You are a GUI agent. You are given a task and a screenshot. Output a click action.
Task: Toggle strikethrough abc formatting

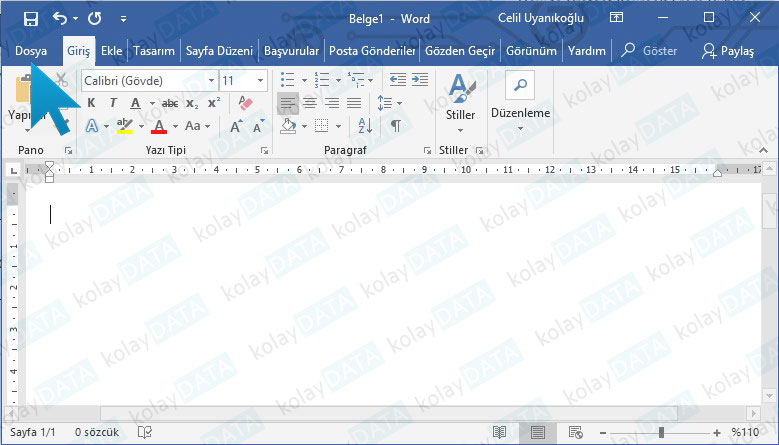click(170, 103)
